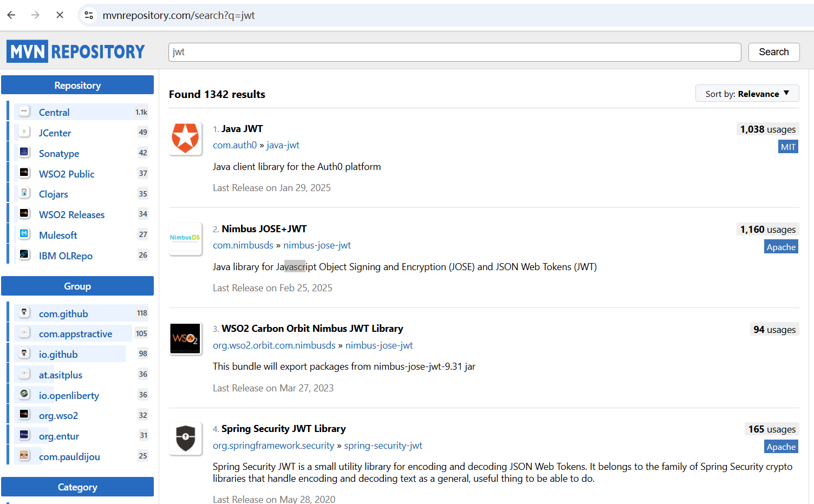The width and height of the screenshot is (814, 504).
Task: Open the com.auth0 group link
Action: tap(235, 145)
